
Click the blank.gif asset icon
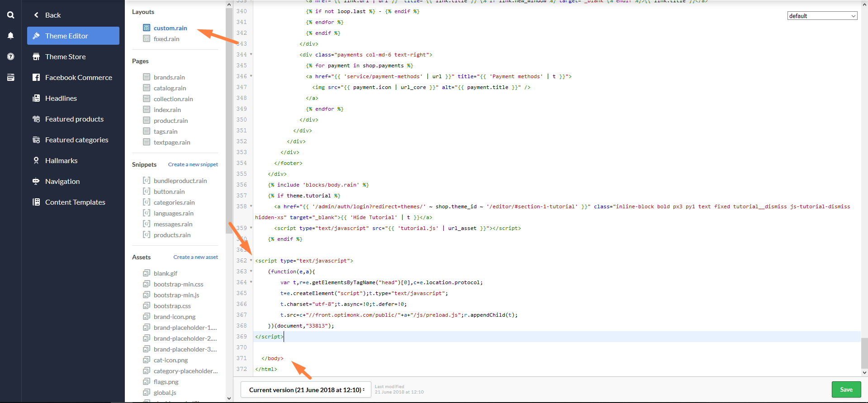[x=147, y=273]
